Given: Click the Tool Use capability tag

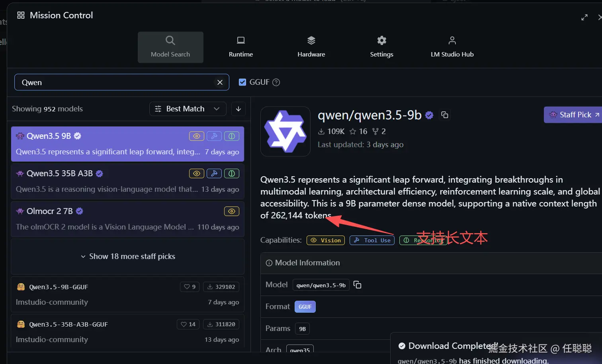Looking at the screenshot, I should (372, 240).
